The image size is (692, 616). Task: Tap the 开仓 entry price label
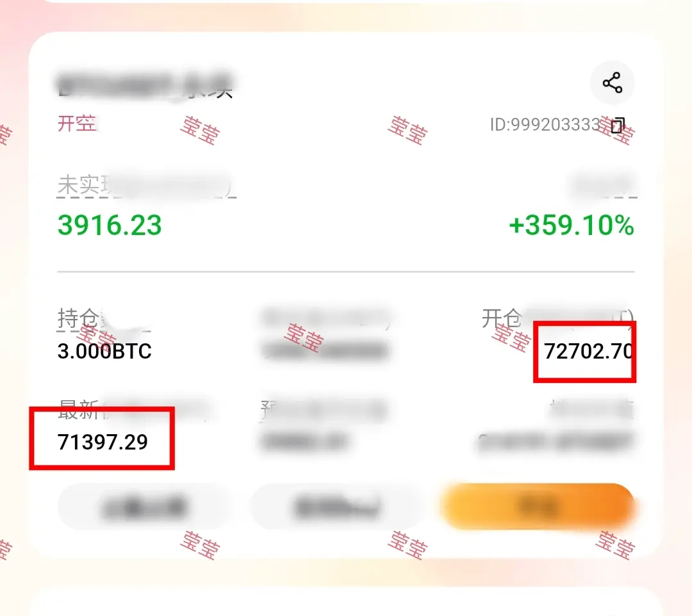[x=558, y=318]
